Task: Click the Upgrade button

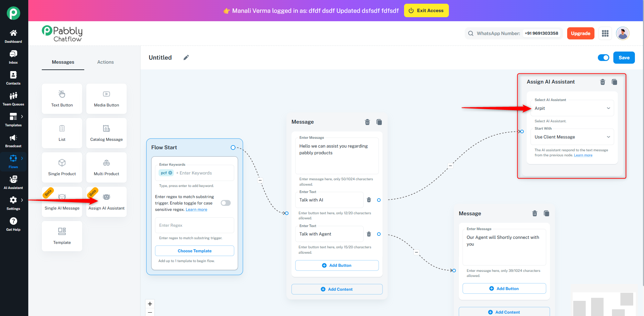Action: [x=580, y=33]
